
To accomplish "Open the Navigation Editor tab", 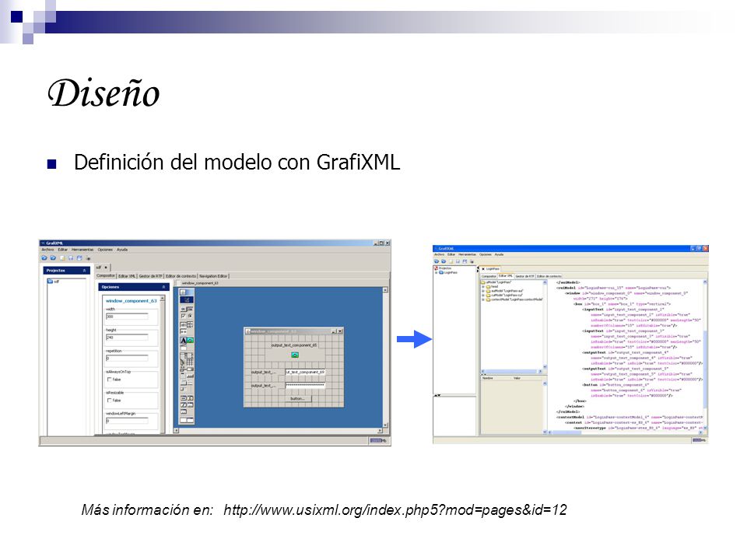I will [213, 275].
